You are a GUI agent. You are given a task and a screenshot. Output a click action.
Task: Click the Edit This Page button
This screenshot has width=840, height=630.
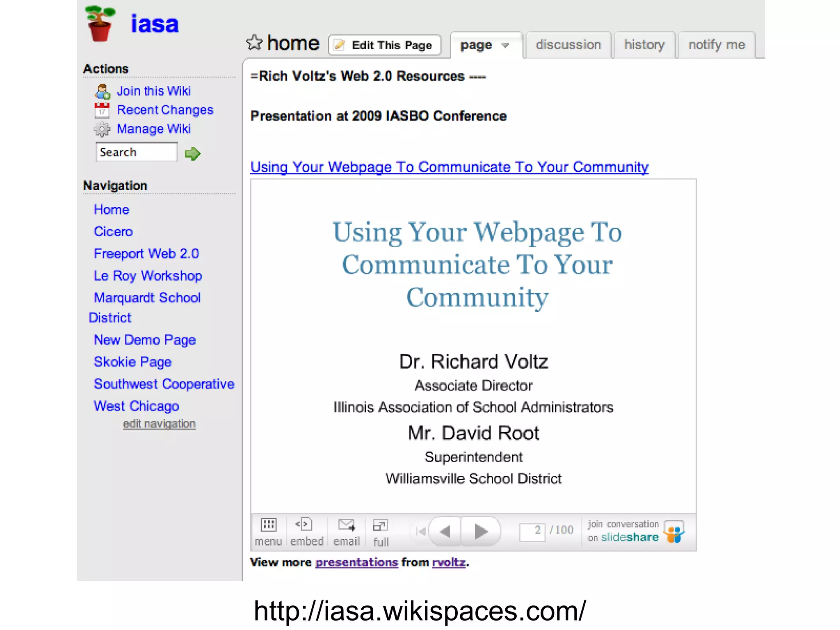click(385, 45)
